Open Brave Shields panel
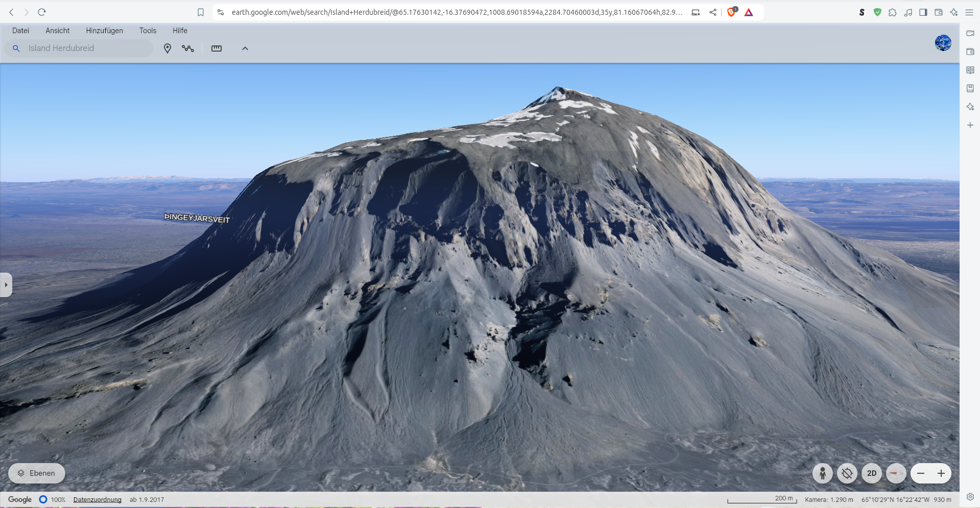Screen dimensions: 980x508 tap(732, 12)
